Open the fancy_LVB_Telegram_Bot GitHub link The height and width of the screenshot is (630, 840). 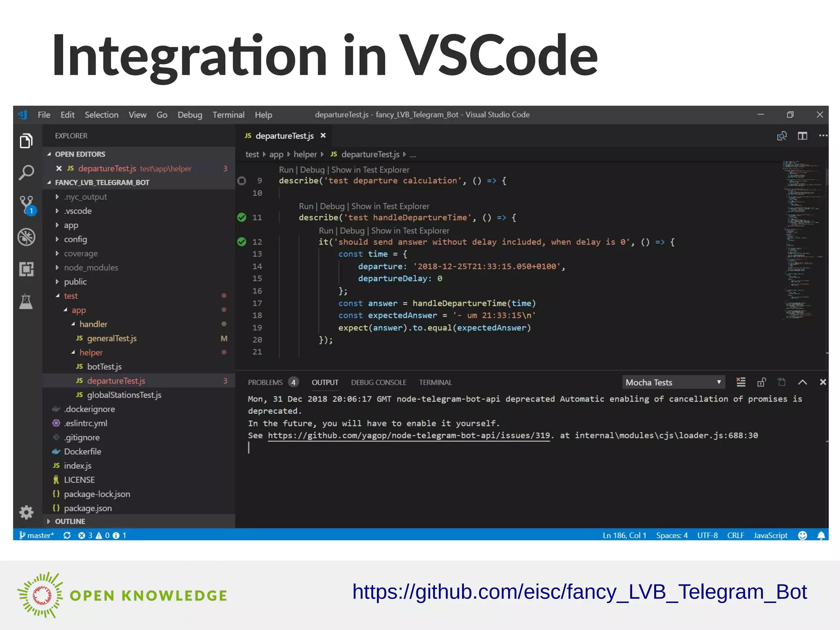point(580,592)
